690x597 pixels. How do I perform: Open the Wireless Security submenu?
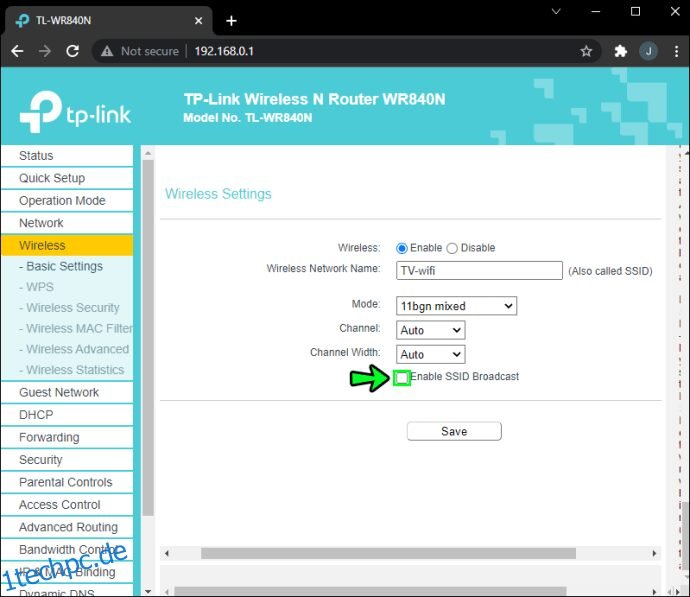pyautogui.click(x=70, y=308)
